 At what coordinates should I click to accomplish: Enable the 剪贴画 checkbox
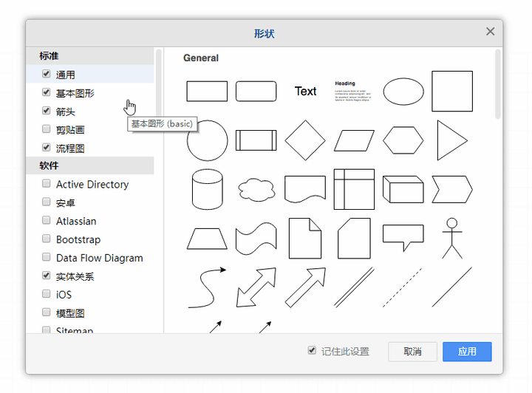(x=47, y=130)
